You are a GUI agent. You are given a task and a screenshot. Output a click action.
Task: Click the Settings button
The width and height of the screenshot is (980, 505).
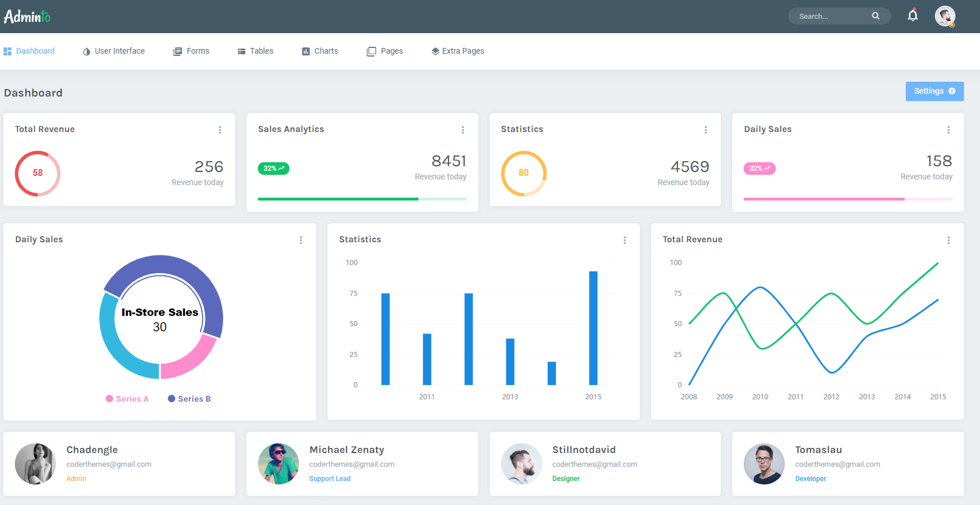click(934, 91)
